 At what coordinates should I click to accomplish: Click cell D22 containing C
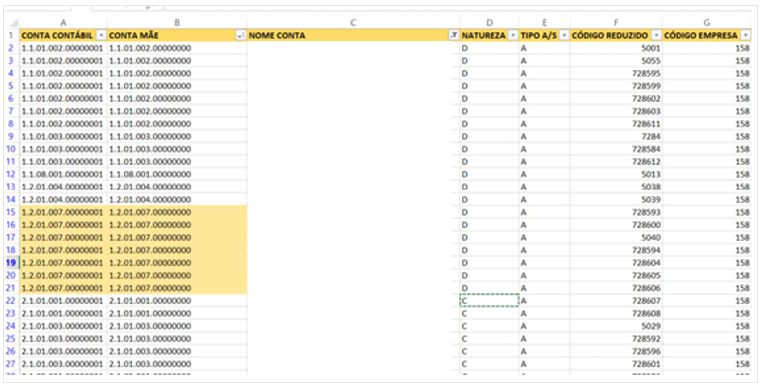[490, 301]
